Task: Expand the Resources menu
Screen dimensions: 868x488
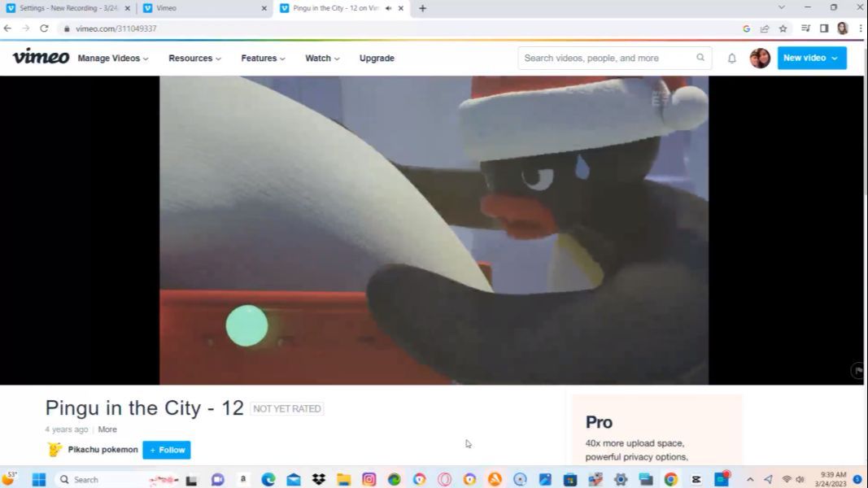Action: pos(195,58)
